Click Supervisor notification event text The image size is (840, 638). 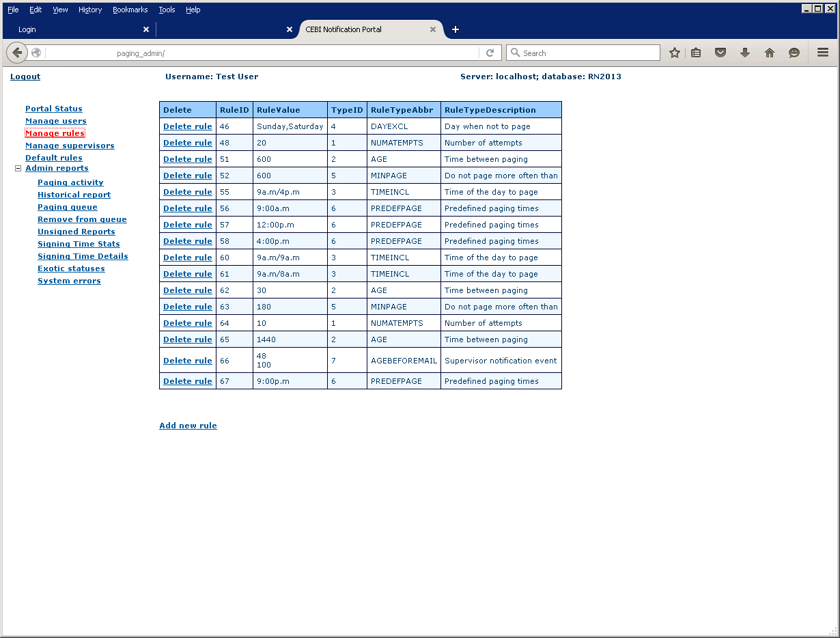(501, 361)
